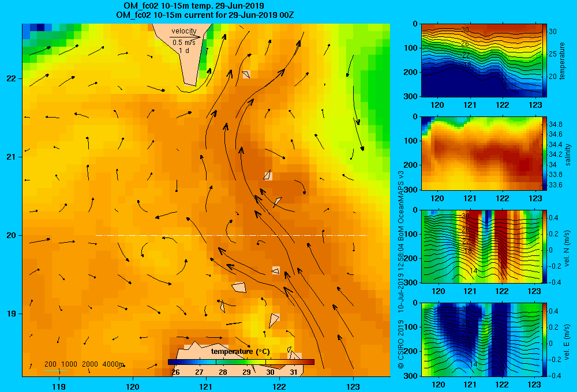The height and width of the screenshot is (392, 577).
Task: Click the vertical colorbar of the temperature section
Action: click(545, 61)
